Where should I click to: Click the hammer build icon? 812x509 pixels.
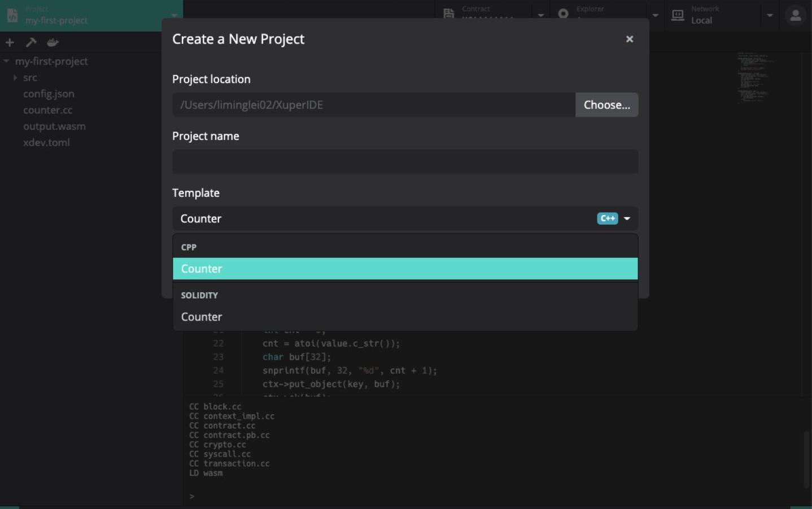pos(31,42)
